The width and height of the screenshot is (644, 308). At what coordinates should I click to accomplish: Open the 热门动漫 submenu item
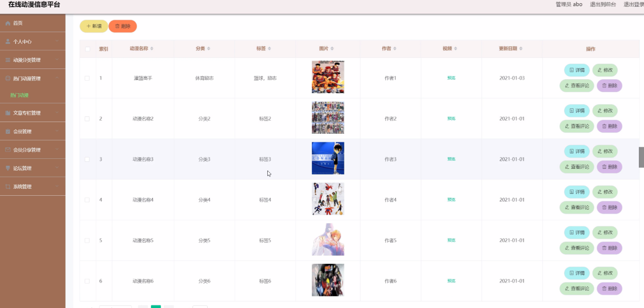click(20, 95)
